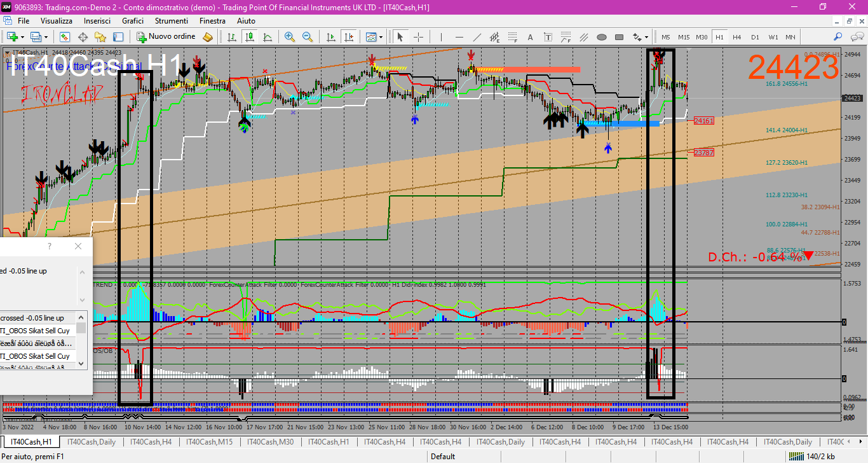Open the Strumenti menu
The image size is (868, 463).
click(x=172, y=21)
